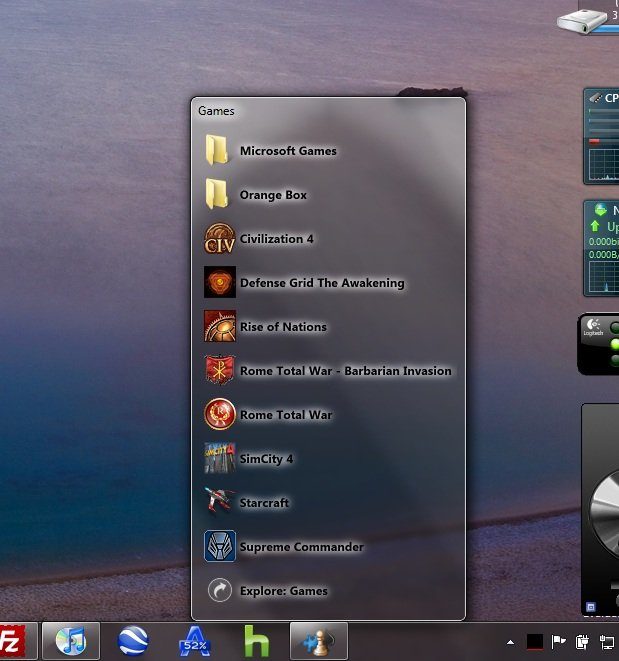The image size is (619, 661).
Task: Open the Explore: Games link text
Action: 284,591
